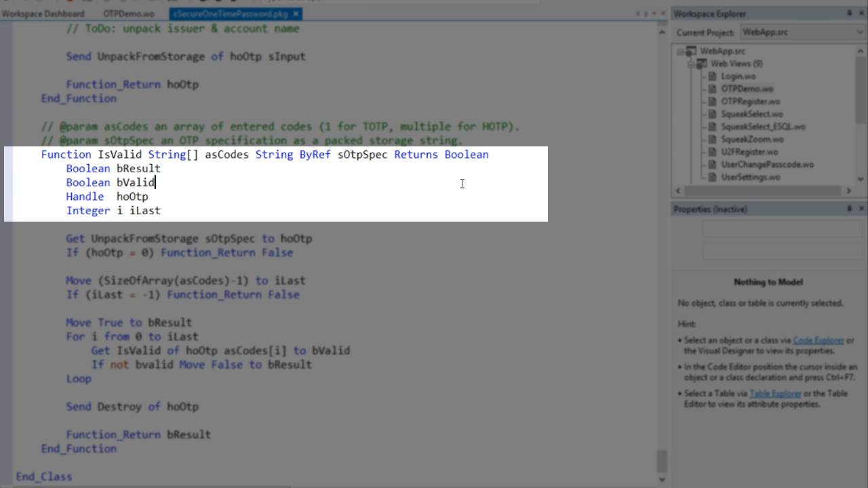Close the Workspace Explorer panel
The width and height of the screenshot is (868, 488).
(861, 14)
